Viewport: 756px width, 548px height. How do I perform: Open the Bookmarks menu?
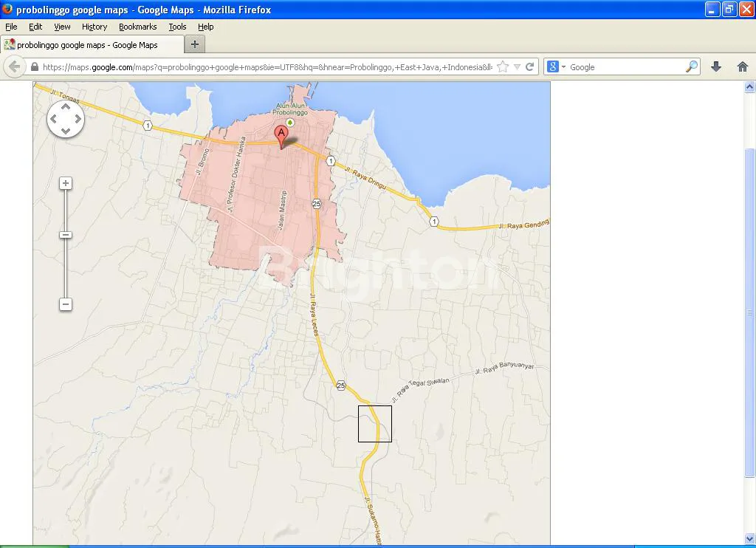(137, 27)
